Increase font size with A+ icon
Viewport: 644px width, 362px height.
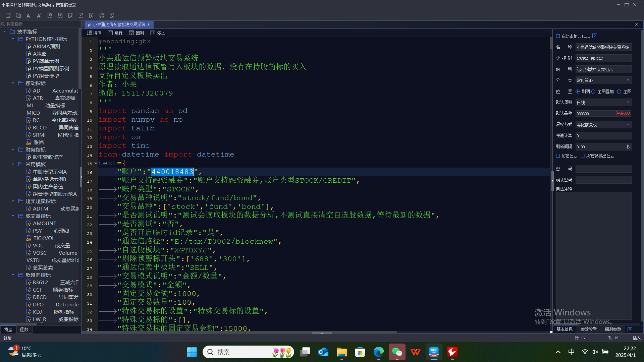tap(39, 15)
